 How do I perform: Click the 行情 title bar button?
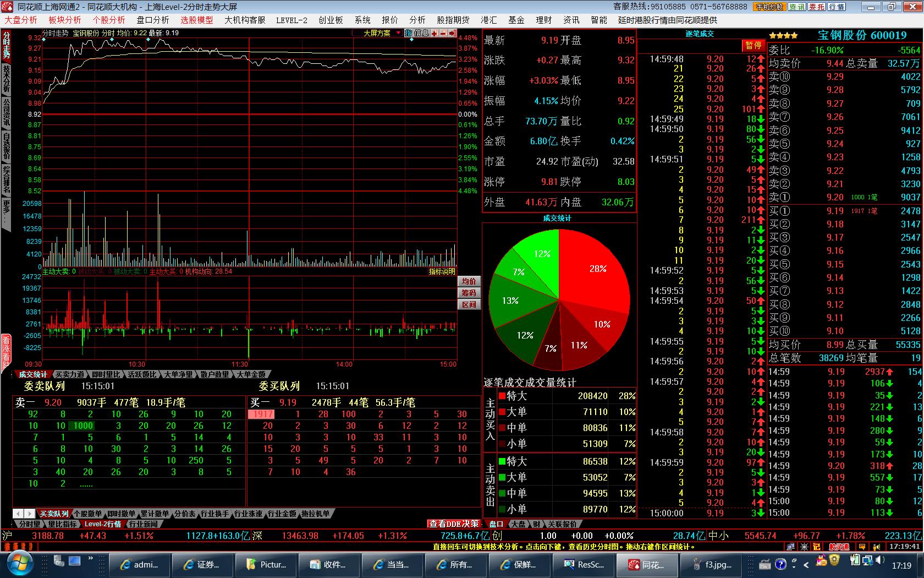[x=837, y=7]
